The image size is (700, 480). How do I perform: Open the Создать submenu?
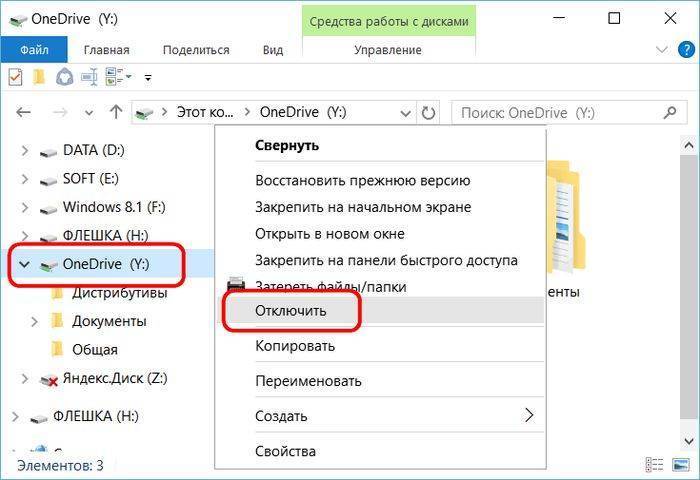(379, 416)
